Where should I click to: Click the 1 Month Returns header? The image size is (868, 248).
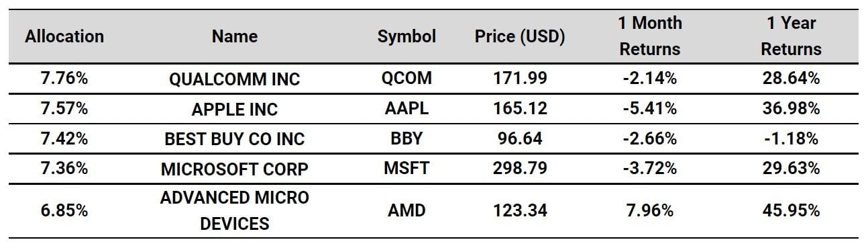pos(649,36)
